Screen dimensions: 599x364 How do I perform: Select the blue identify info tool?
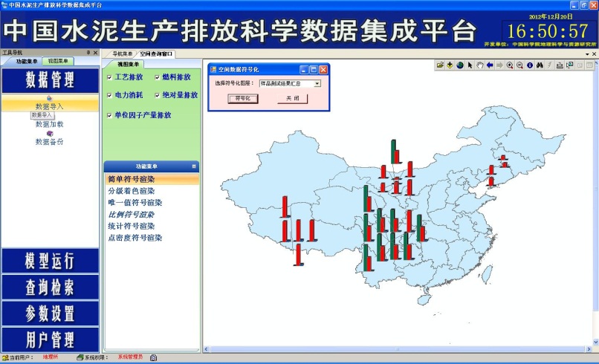(530, 66)
